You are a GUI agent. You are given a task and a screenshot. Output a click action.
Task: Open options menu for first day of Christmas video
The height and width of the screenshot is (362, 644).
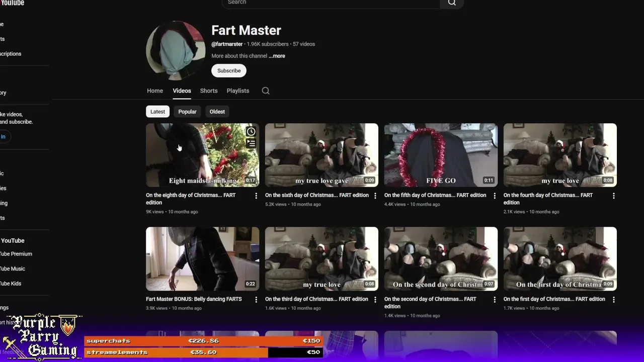click(x=613, y=300)
